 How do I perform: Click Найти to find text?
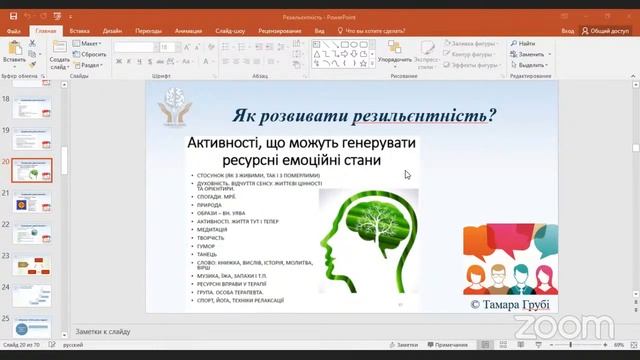tap(523, 43)
